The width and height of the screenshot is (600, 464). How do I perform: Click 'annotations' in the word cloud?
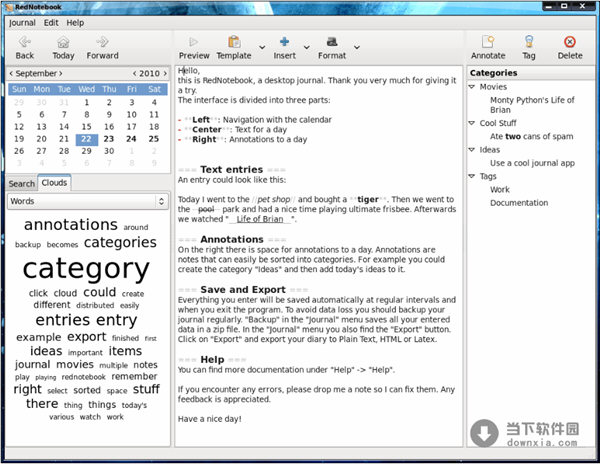coord(71,225)
